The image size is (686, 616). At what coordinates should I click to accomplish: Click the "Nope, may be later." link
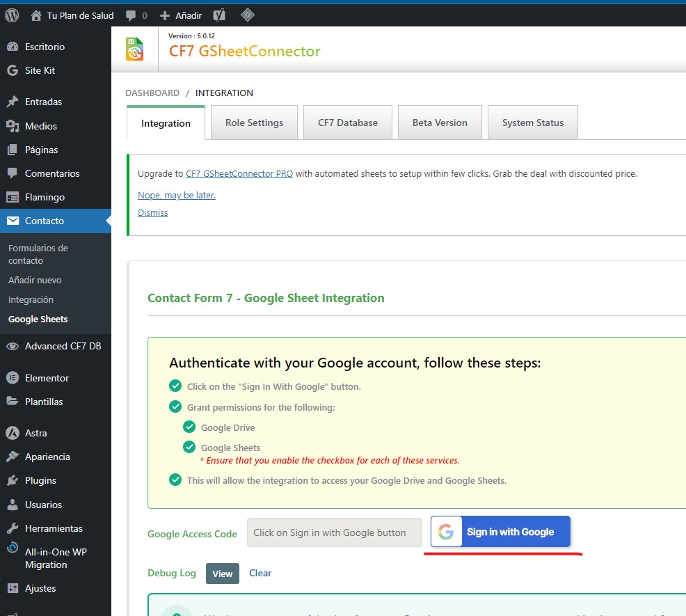(177, 196)
